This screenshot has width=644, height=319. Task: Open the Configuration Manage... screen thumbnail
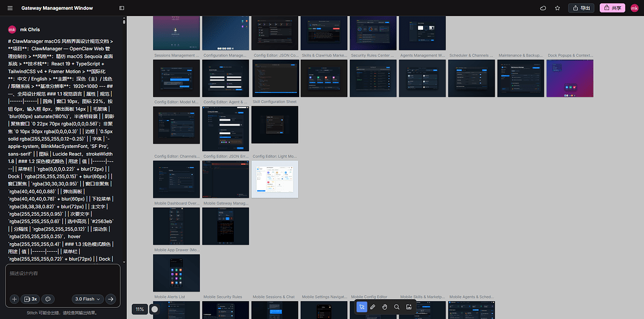(x=225, y=78)
